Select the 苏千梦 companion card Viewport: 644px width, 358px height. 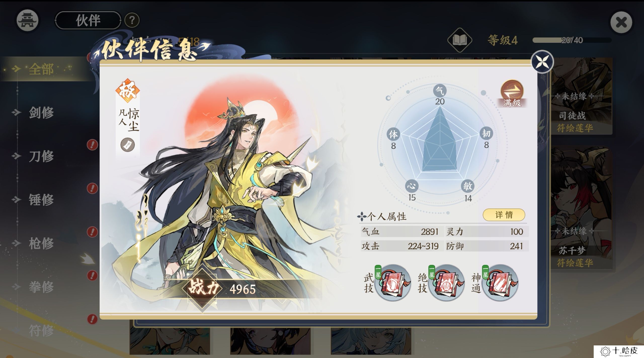(581, 208)
